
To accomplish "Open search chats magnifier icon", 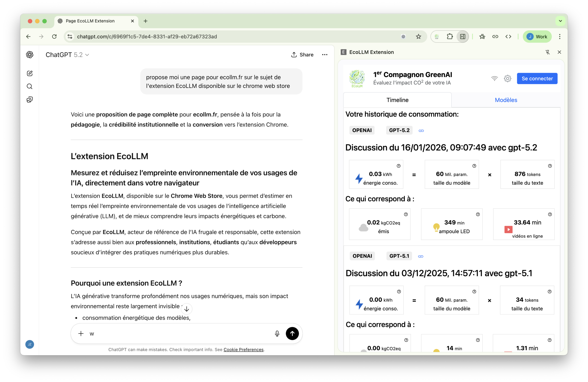I will pyautogui.click(x=30, y=86).
